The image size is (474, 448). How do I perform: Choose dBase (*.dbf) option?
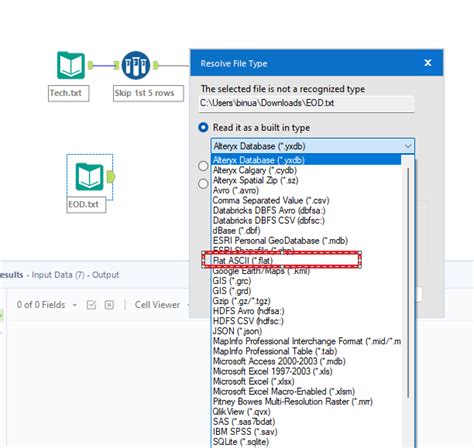(306, 230)
